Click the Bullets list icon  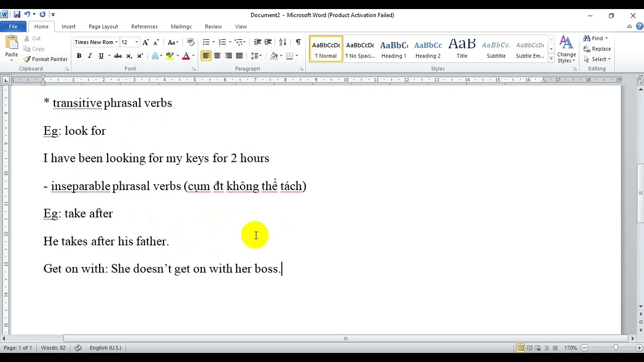[206, 42]
